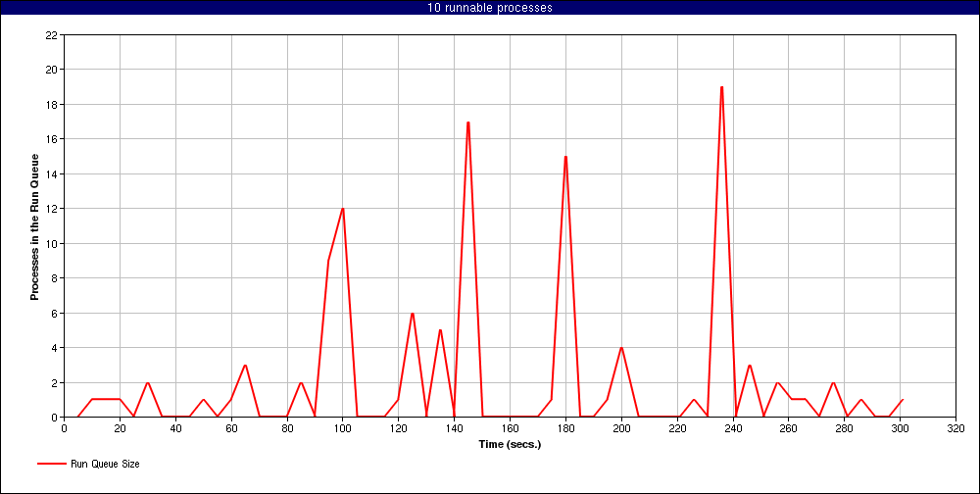This screenshot has height=494, width=980.
Task: Click the y-axis label '6'
Action: click(x=55, y=314)
